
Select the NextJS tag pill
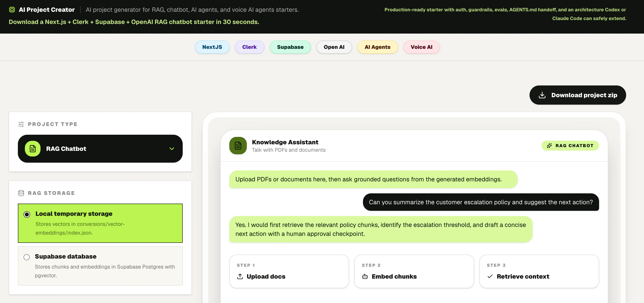tap(212, 47)
